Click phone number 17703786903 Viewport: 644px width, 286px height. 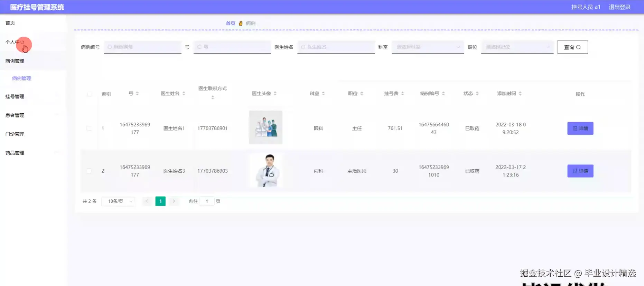coord(213,171)
